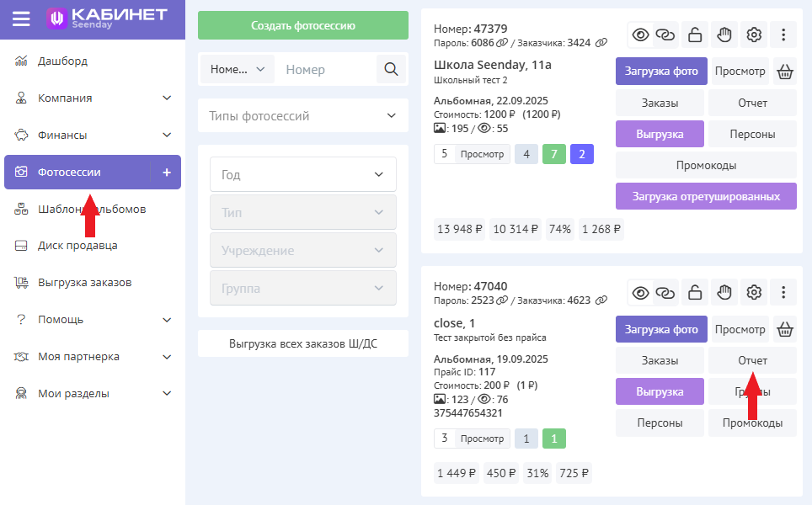Screen dimensions: 812x505
Task: Click the search magnifier icon
Action: tap(390, 70)
